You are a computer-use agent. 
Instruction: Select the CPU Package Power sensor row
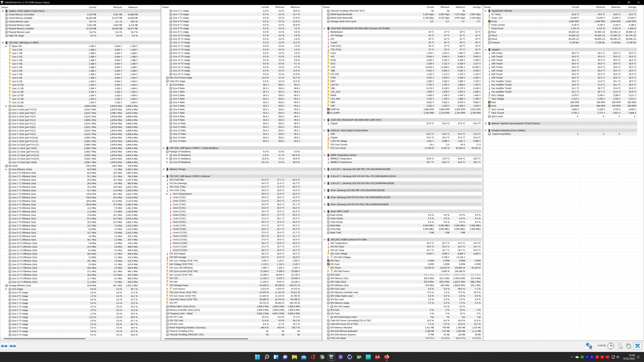(179, 285)
